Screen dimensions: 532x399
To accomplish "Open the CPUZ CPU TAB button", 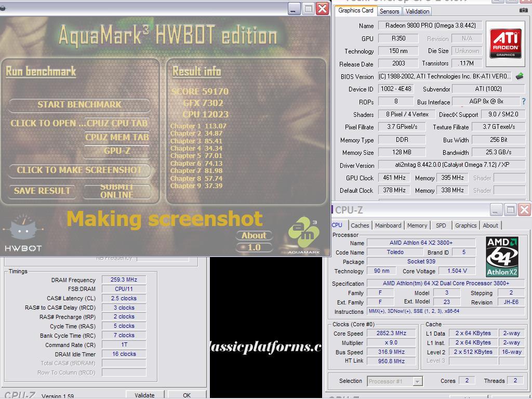I will click(x=117, y=123).
